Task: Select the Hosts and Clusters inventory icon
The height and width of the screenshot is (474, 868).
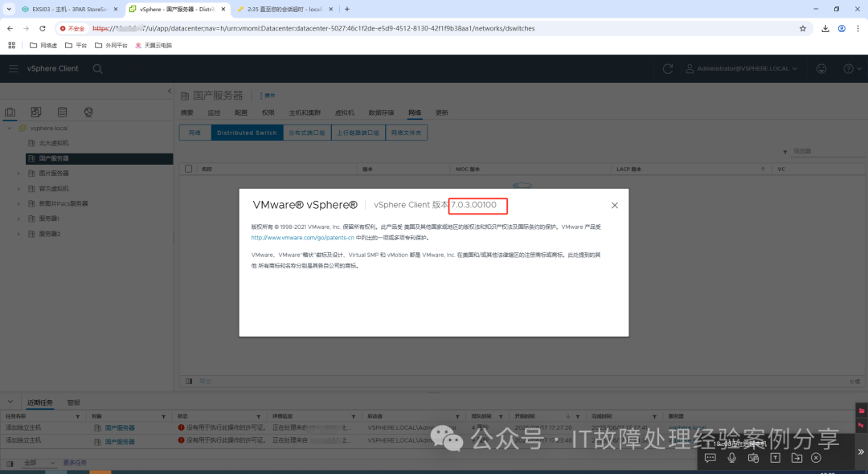Action: [x=10, y=112]
